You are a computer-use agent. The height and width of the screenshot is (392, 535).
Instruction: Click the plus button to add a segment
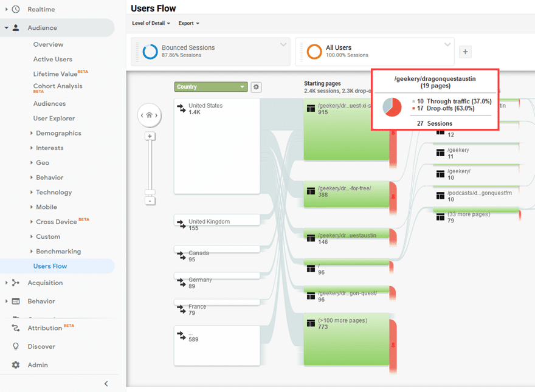click(x=465, y=52)
